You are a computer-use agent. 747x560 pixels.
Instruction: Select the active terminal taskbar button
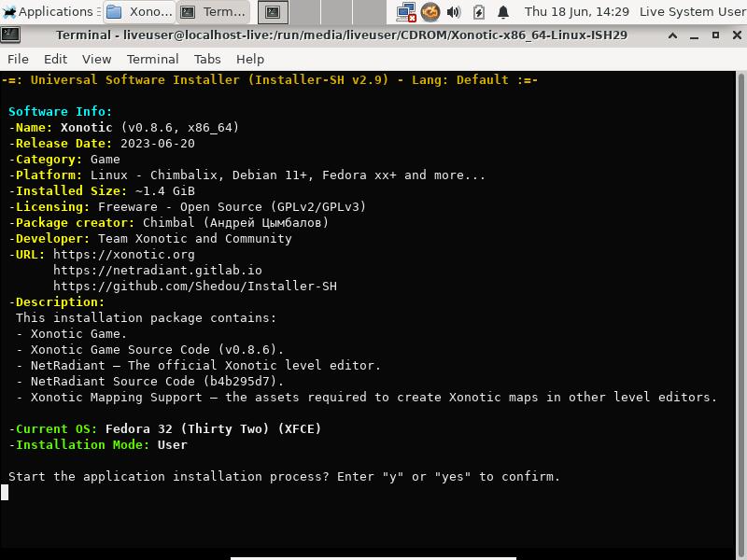coord(273,12)
